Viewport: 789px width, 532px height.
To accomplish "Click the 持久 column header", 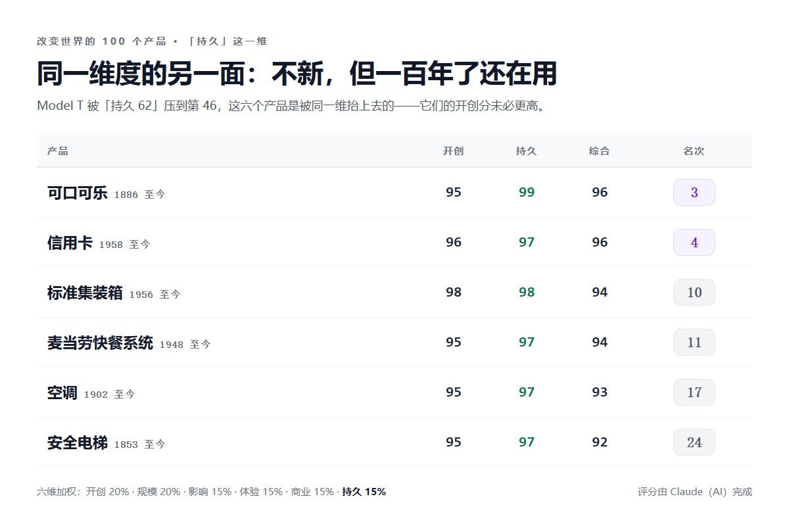I will point(526,151).
